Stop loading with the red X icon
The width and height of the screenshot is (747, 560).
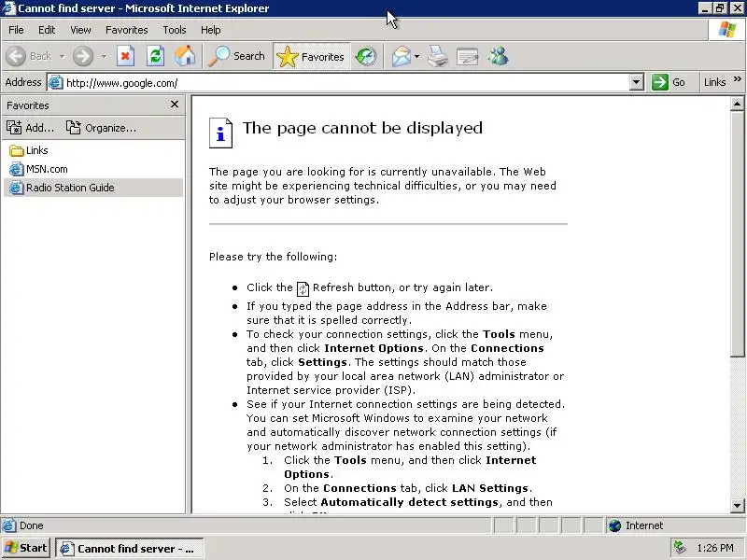(125, 56)
